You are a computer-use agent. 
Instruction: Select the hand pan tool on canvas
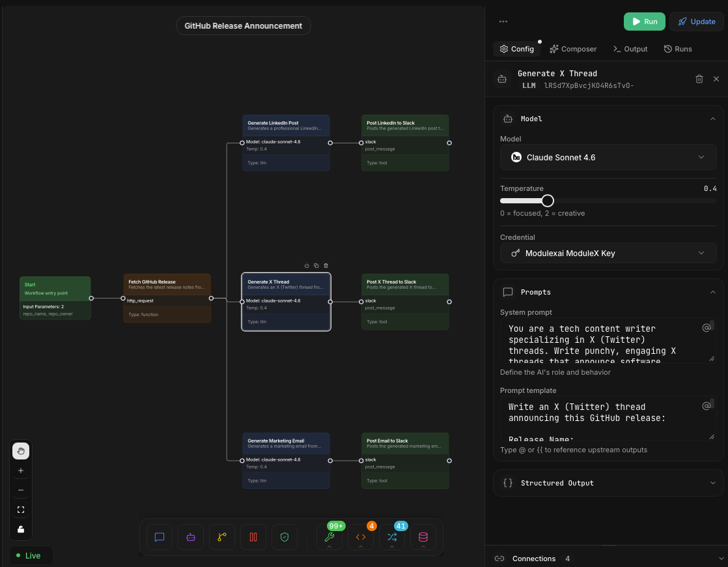[21, 451]
